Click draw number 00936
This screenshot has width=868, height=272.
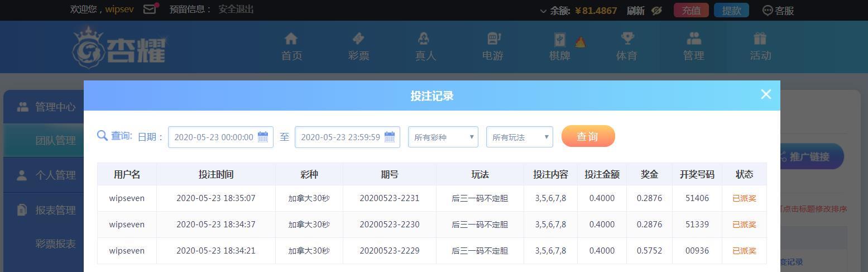(697, 251)
